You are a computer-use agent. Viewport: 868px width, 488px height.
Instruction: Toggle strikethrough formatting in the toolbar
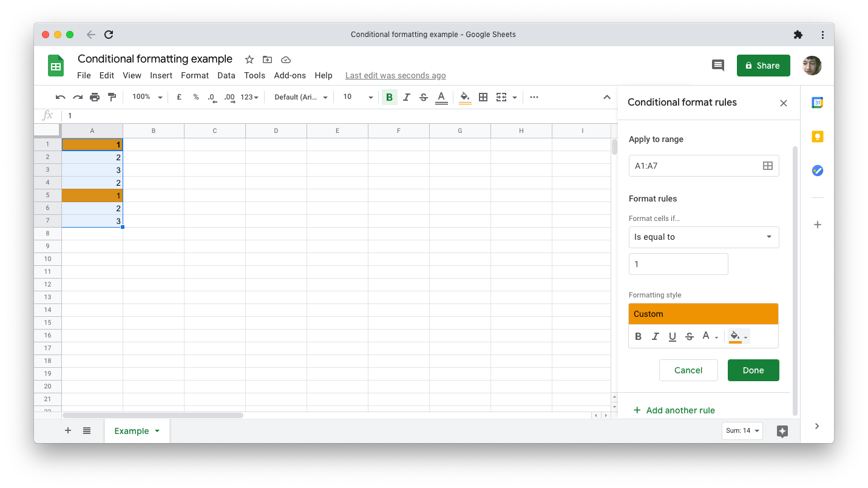pos(423,97)
